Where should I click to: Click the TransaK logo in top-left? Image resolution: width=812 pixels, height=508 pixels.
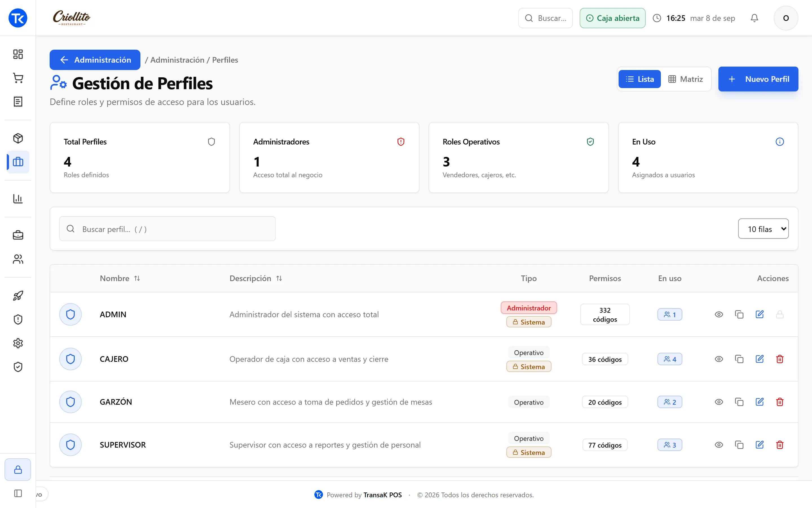coord(18,18)
